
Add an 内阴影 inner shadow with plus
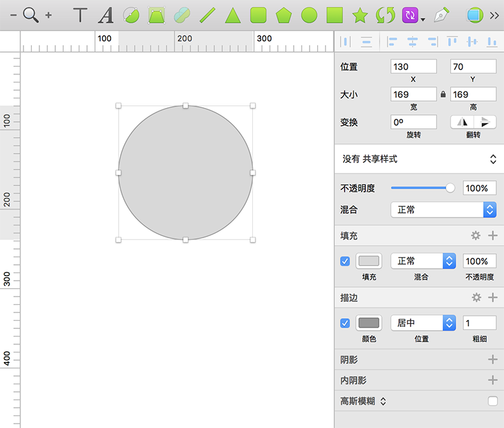[x=493, y=380]
